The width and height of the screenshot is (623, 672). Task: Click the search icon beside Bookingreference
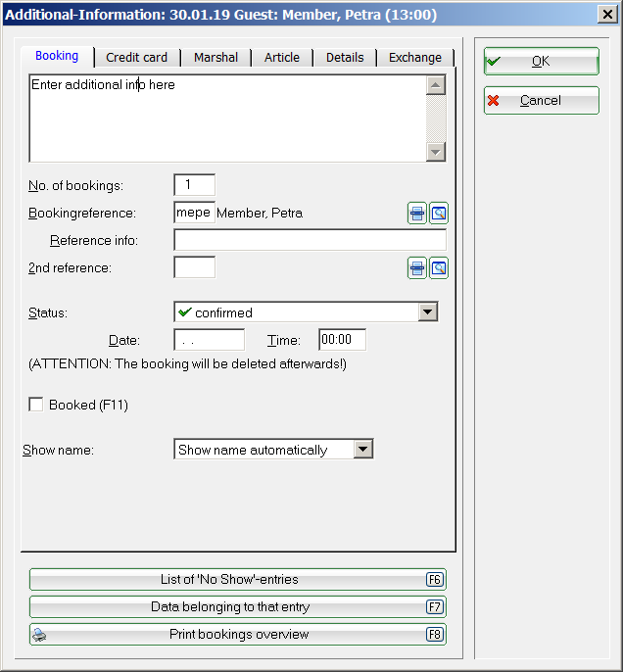pos(438,214)
